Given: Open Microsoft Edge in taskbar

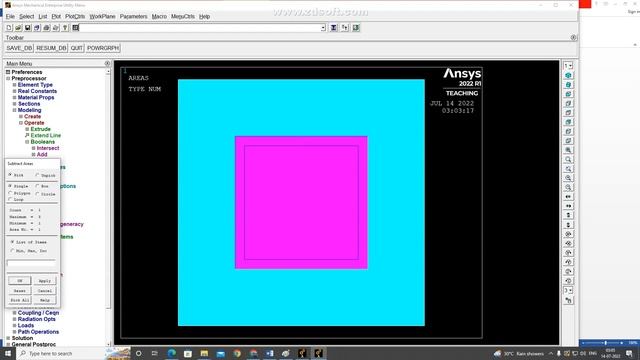Looking at the screenshot, I should [171, 353].
